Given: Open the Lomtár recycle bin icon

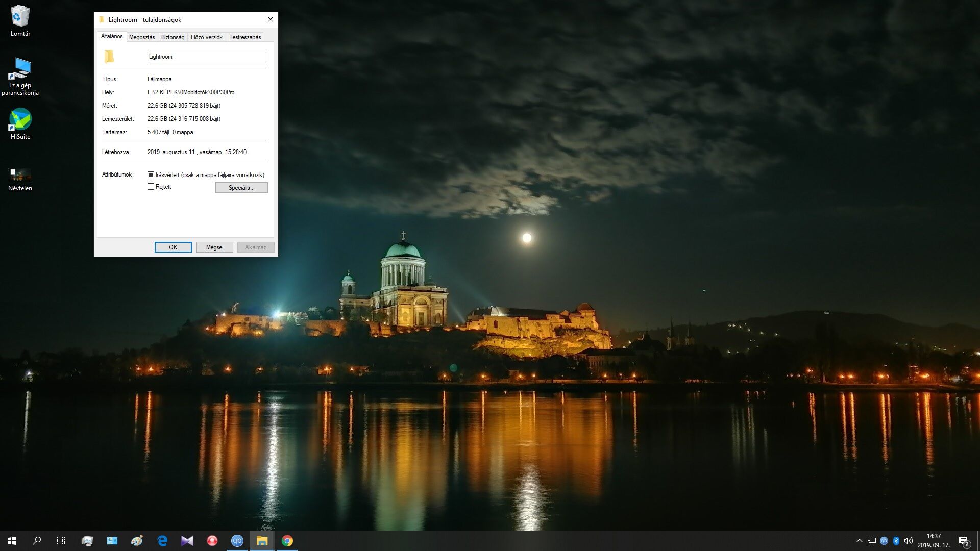Looking at the screenshot, I should [x=20, y=17].
